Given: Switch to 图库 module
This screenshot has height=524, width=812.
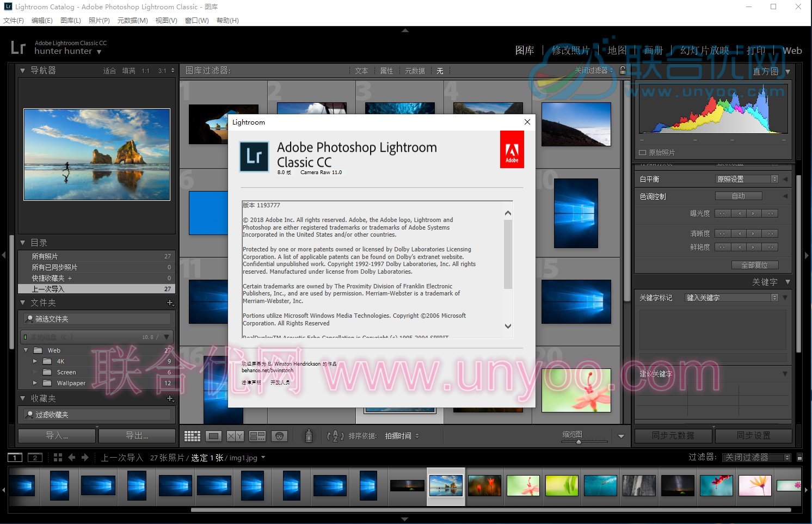Looking at the screenshot, I should [525, 51].
